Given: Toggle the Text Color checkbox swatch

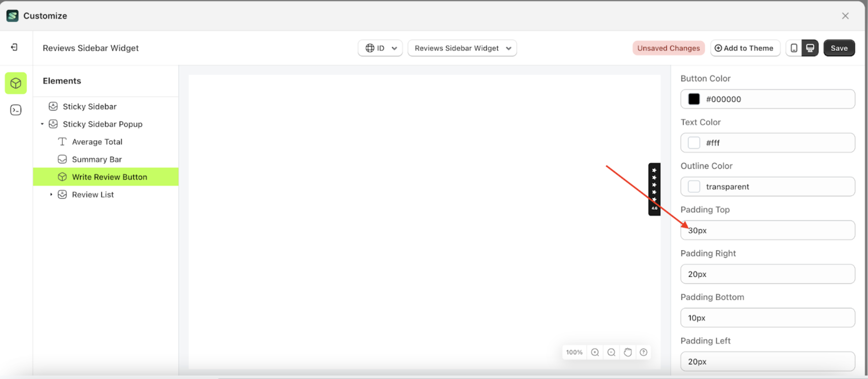Looking at the screenshot, I should [x=694, y=142].
